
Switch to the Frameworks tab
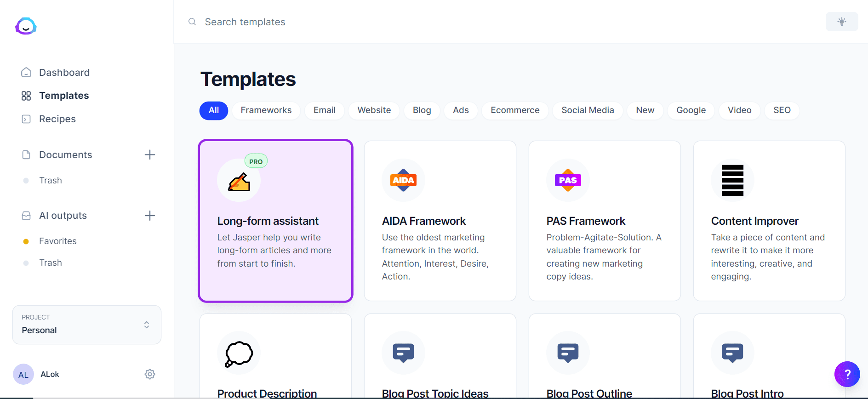(266, 110)
